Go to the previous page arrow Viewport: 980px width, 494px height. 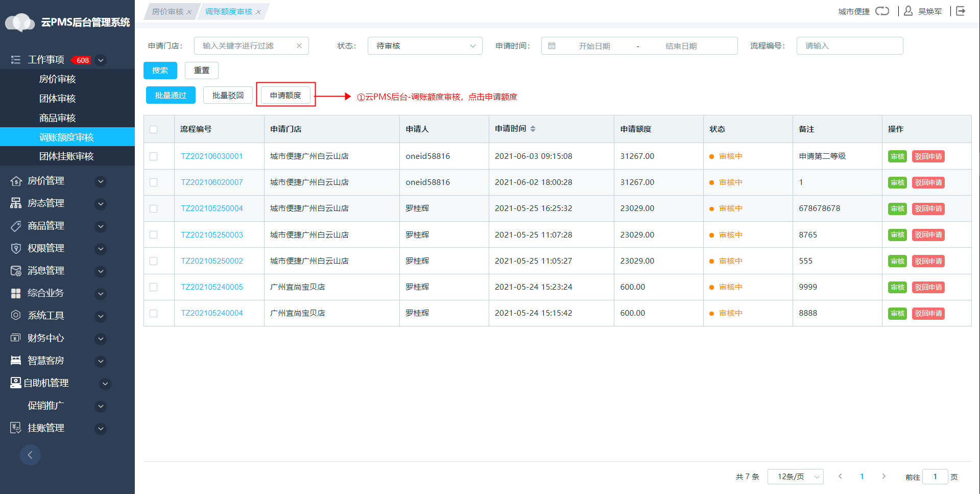coord(840,476)
